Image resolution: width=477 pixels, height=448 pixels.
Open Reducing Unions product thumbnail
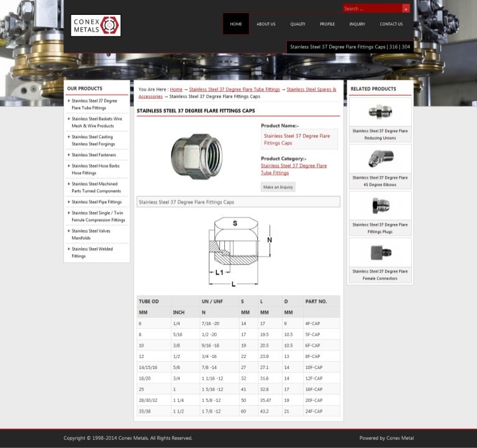pyautogui.click(x=380, y=112)
